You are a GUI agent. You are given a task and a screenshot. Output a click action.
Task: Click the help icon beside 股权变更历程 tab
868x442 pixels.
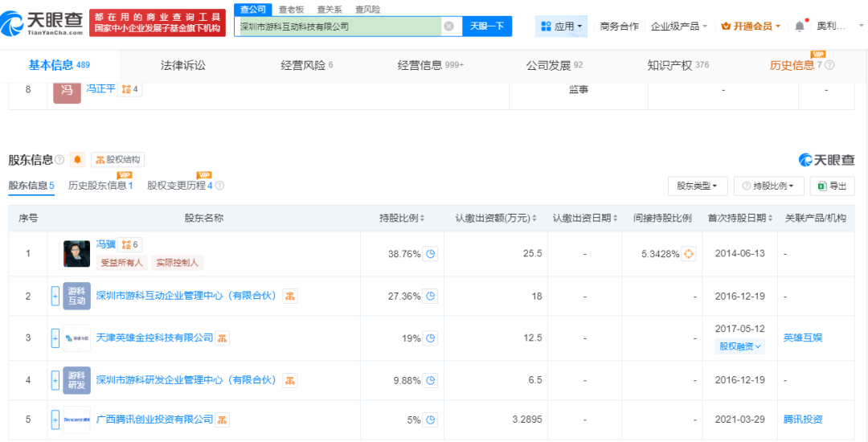tap(219, 186)
